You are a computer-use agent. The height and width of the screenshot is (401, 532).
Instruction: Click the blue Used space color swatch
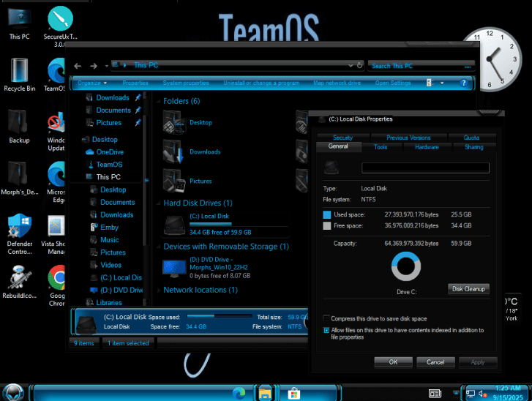pos(326,214)
